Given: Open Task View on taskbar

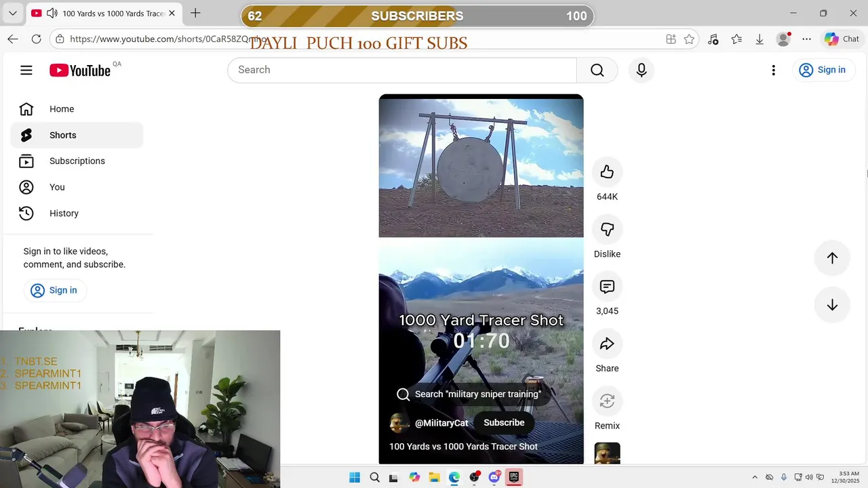Looking at the screenshot, I should 394,477.
